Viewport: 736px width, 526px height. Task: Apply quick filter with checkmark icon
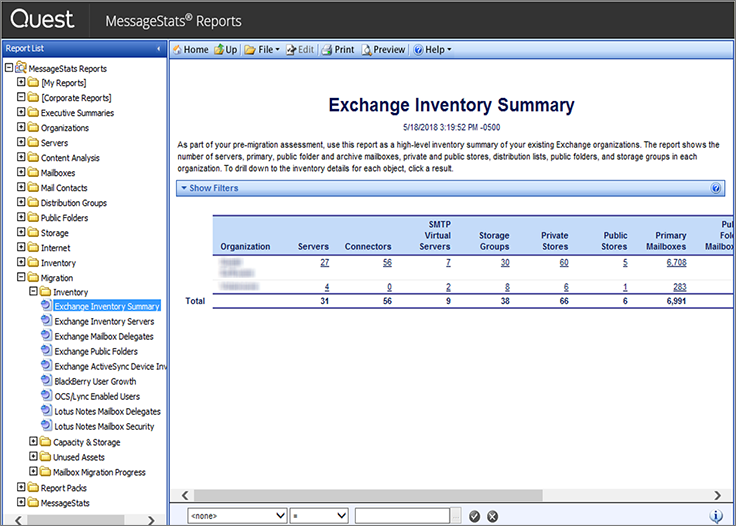475,516
